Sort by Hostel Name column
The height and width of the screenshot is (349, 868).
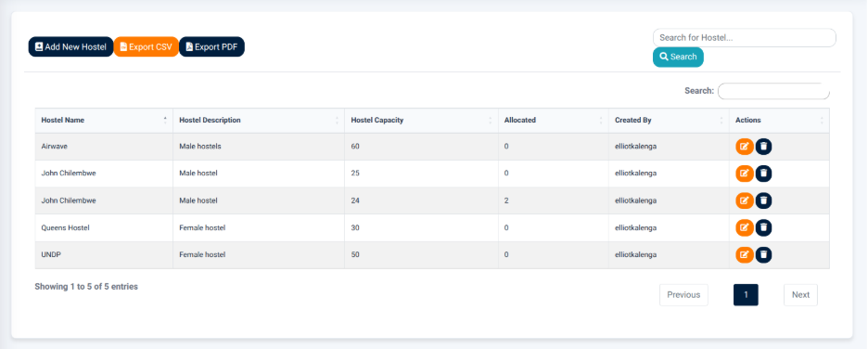pyautogui.click(x=104, y=121)
